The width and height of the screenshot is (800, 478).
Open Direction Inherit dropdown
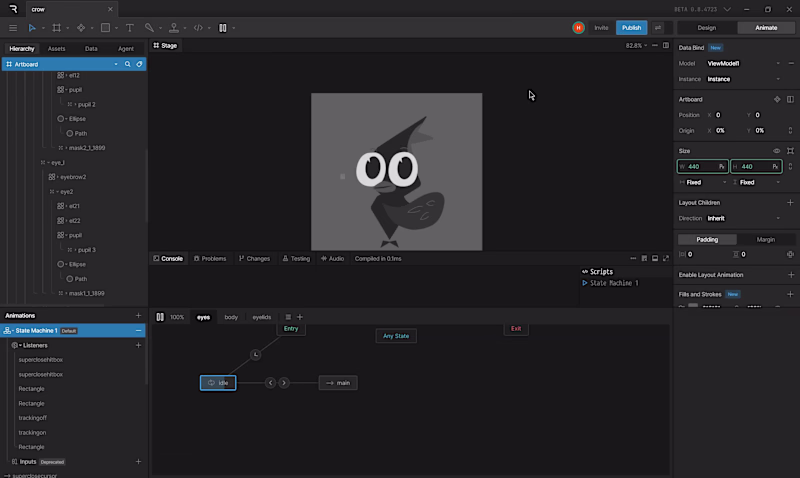pyautogui.click(x=743, y=218)
